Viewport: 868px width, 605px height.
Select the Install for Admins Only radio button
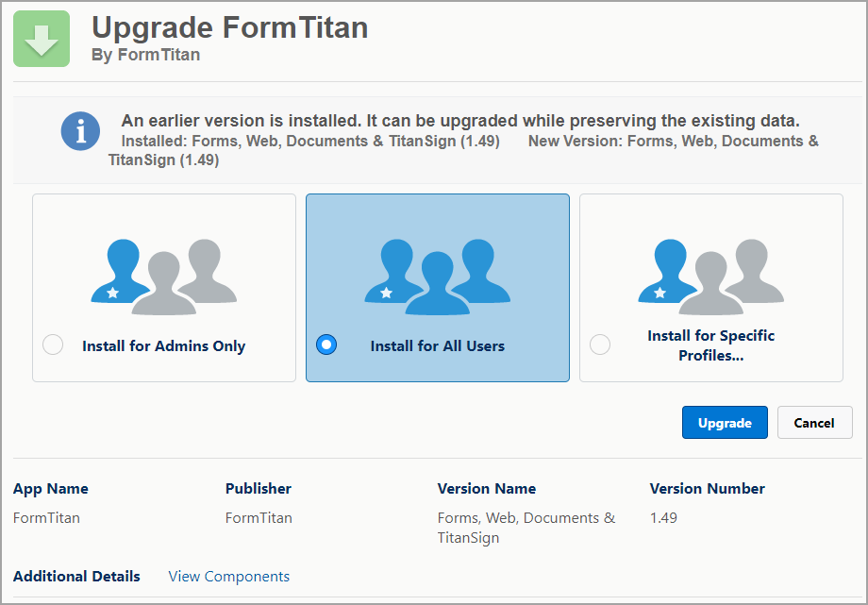pos(52,345)
